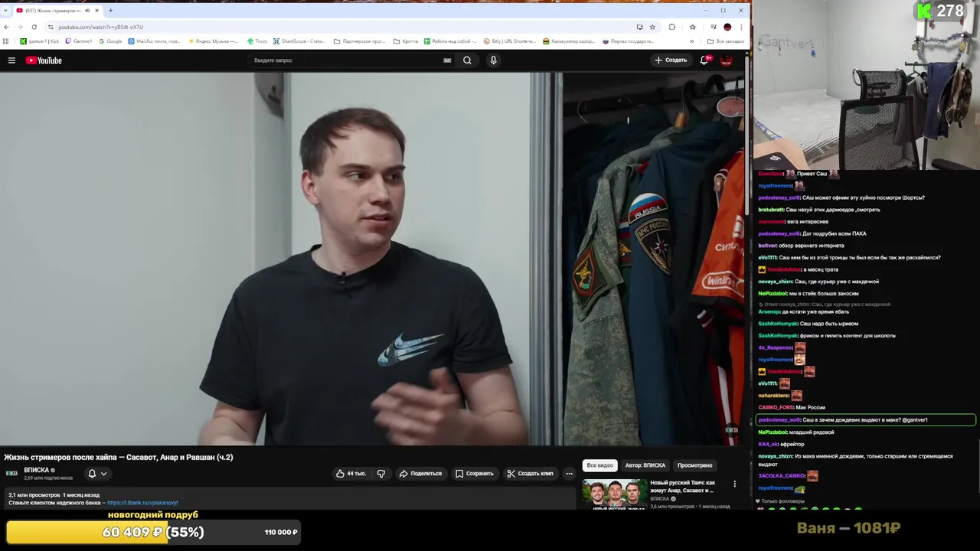The height and width of the screenshot is (551, 980).
Task: Open the Gantver1 Twitch bookmark
Action: pos(79,41)
